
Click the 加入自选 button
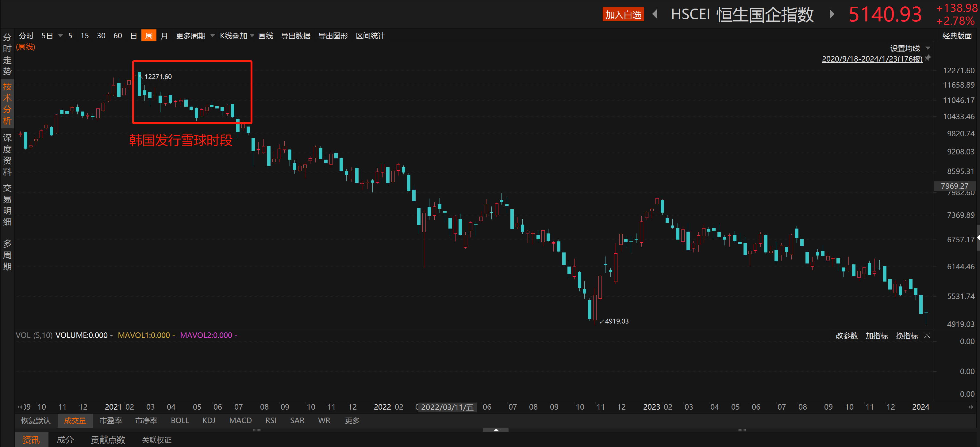pos(623,14)
